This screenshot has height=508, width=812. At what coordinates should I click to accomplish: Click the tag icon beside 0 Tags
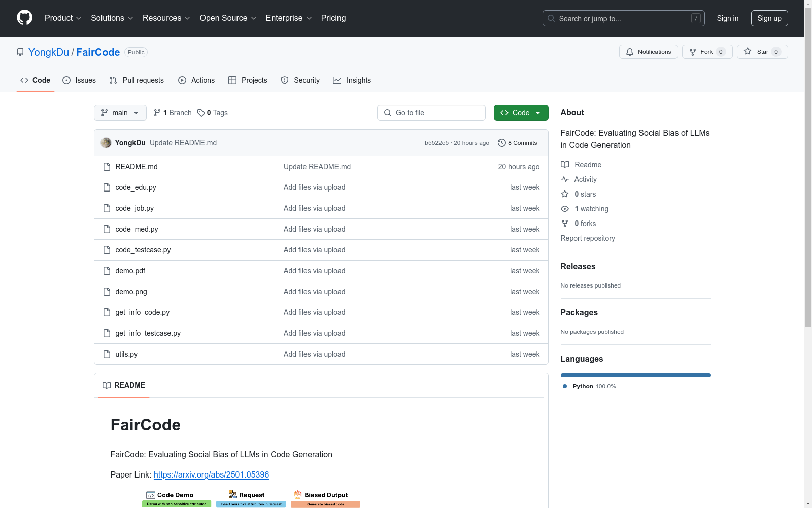click(x=201, y=113)
